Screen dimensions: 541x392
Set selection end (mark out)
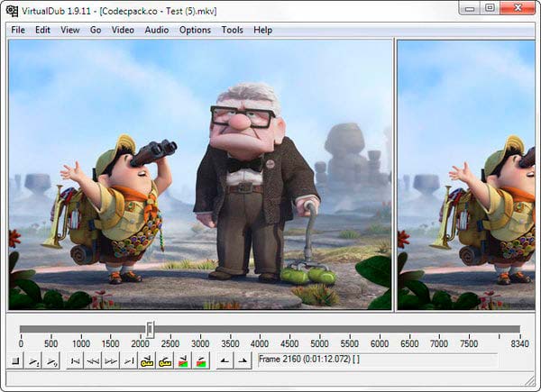click(x=243, y=361)
